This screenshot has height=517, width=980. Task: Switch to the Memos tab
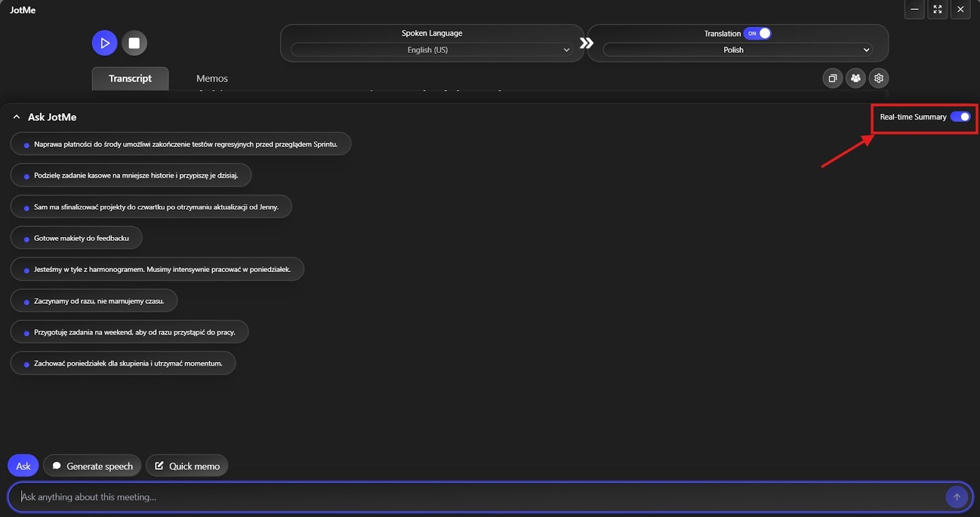point(212,78)
